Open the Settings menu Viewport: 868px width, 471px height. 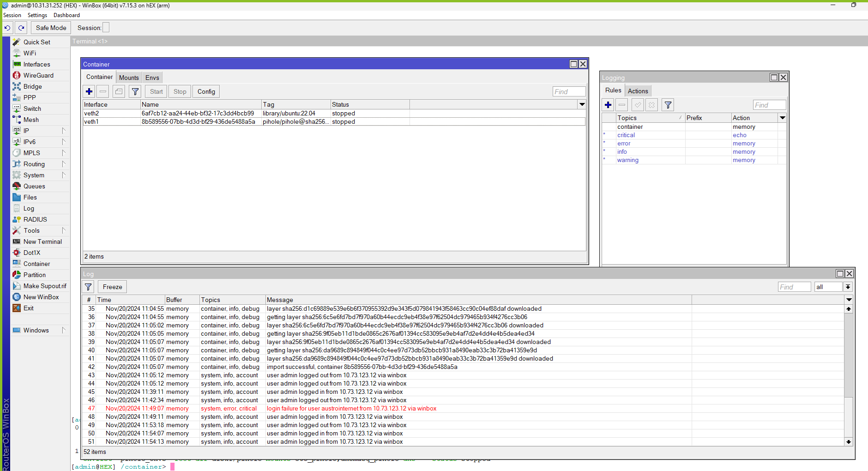pyautogui.click(x=37, y=15)
